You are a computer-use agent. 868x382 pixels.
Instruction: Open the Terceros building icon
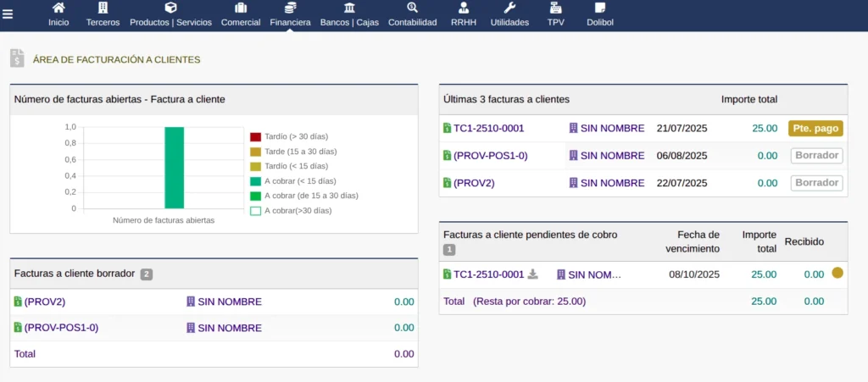(x=103, y=8)
